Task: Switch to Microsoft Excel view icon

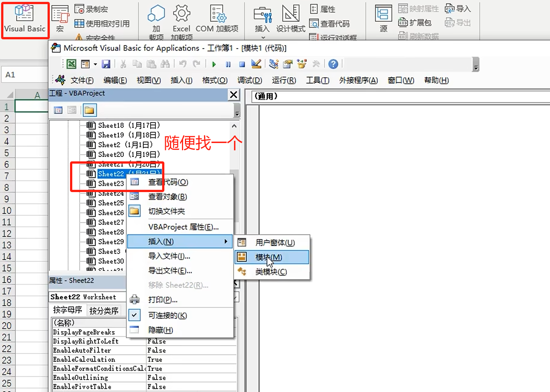Action: pos(71,64)
